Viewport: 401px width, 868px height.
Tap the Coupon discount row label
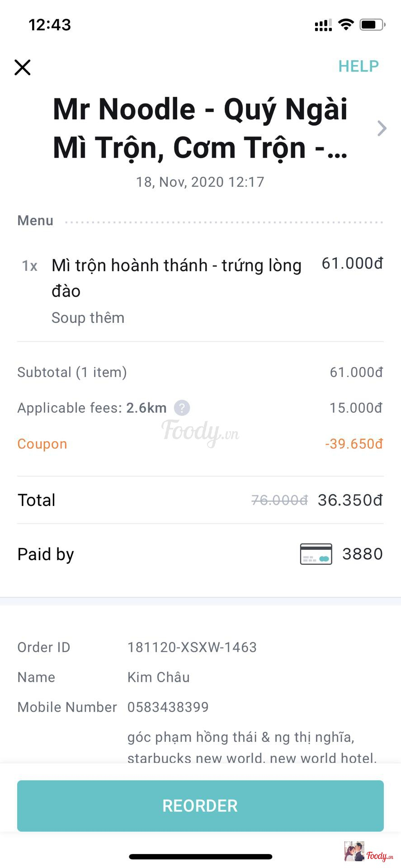click(42, 444)
